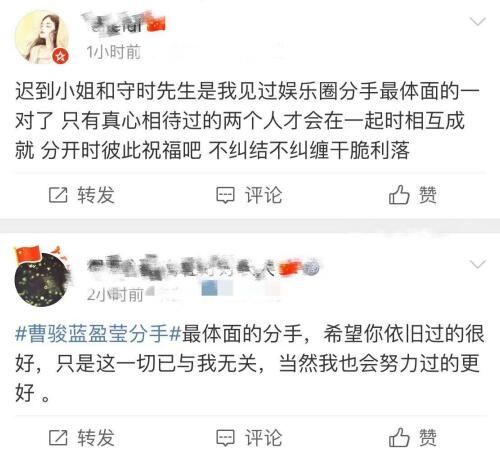Tap comment bubble icon on first post
The image size is (500, 452).
(225, 195)
